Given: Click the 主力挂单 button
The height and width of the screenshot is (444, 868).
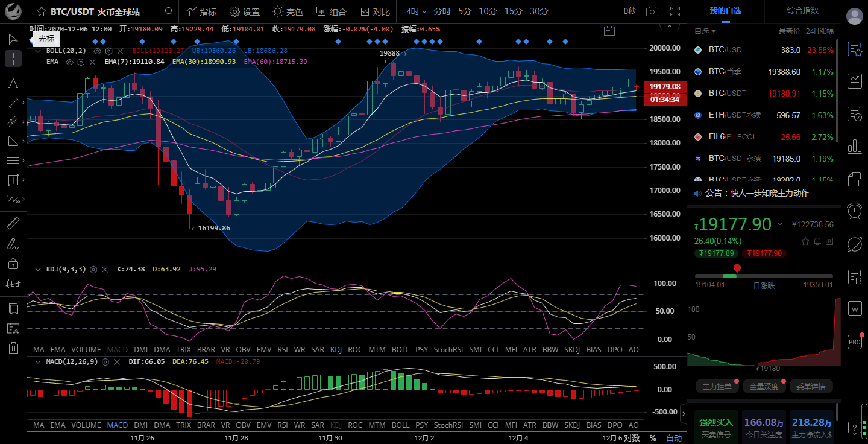Looking at the screenshot, I should click(717, 386).
